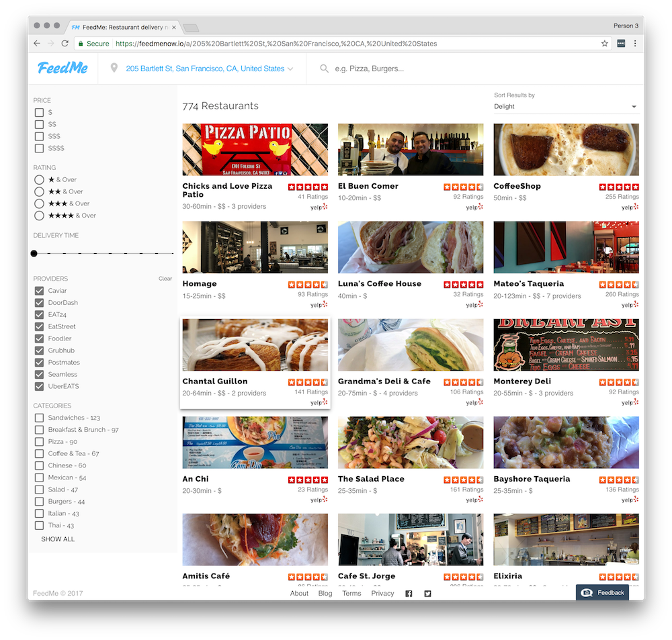Select the one star & Over rating

tap(39, 179)
